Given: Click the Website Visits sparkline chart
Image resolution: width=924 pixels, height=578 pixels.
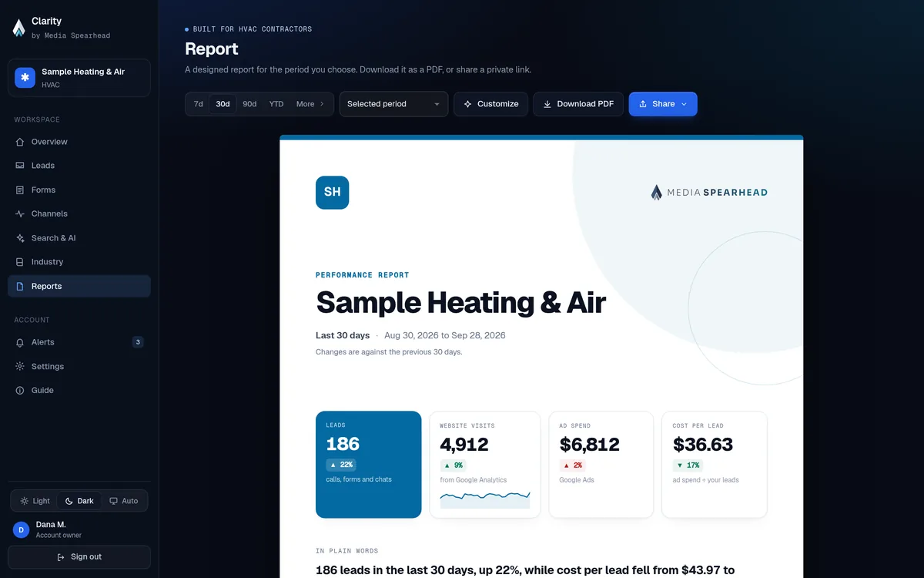Looking at the screenshot, I should pos(485,499).
